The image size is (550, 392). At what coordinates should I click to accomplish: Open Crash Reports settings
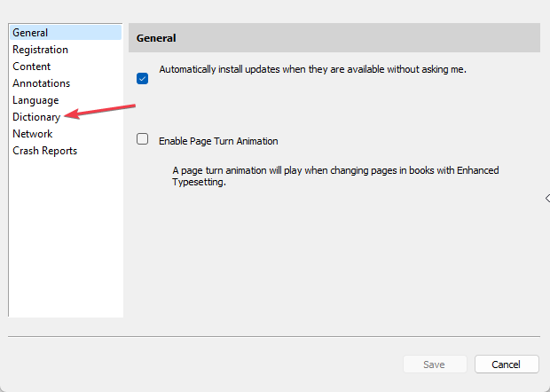pos(45,151)
